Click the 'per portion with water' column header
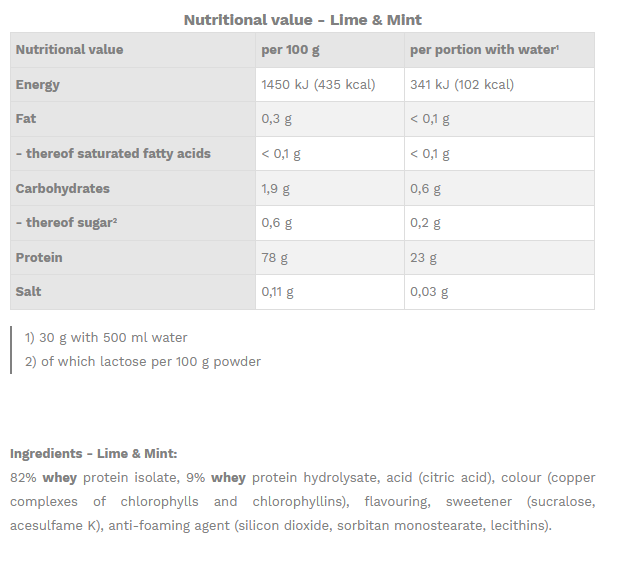The width and height of the screenshot is (626, 563). coord(484,50)
